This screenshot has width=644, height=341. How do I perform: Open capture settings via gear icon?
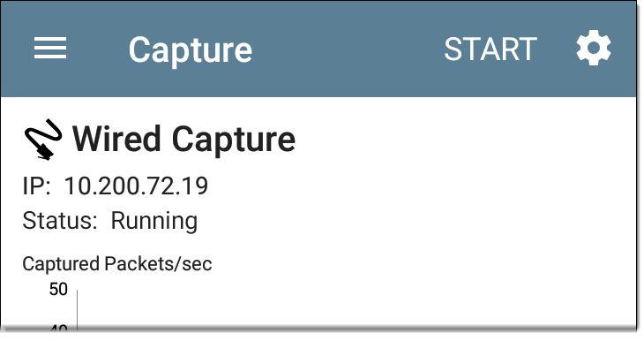(x=593, y=48)
